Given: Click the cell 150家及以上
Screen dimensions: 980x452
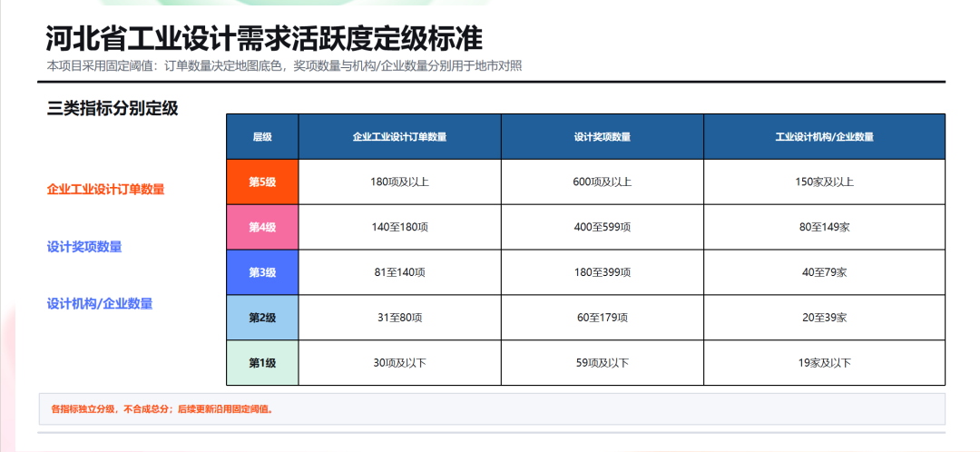Looking at the screenshot, I should coord(824,182).
